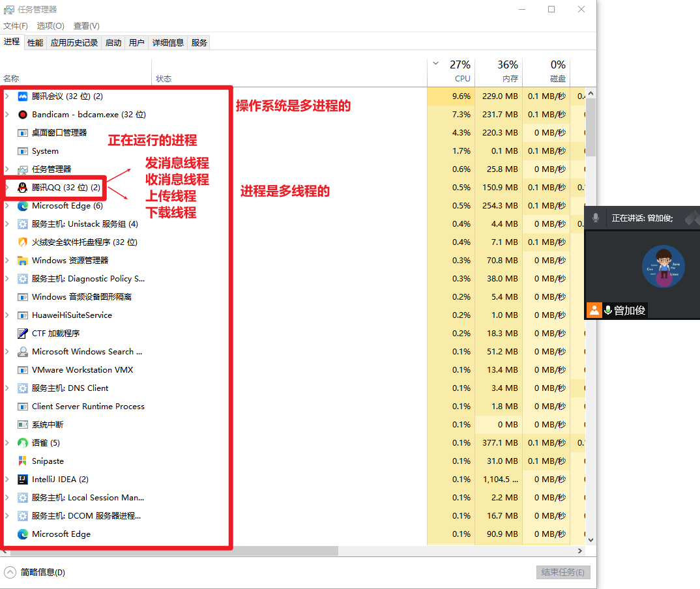Switch to the 性能 tab
The image size is (700, 589).
tap(35, 43)
